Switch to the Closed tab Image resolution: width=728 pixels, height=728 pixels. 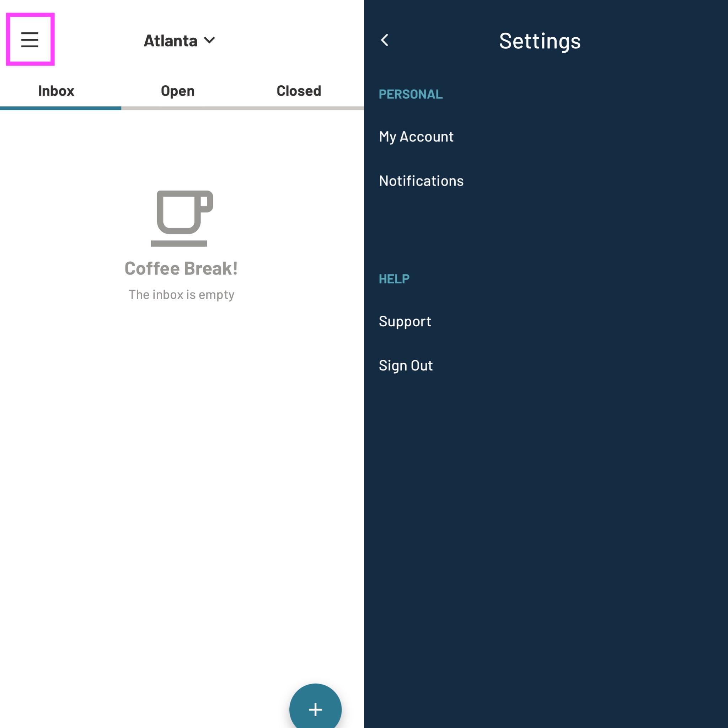(299, 91)
